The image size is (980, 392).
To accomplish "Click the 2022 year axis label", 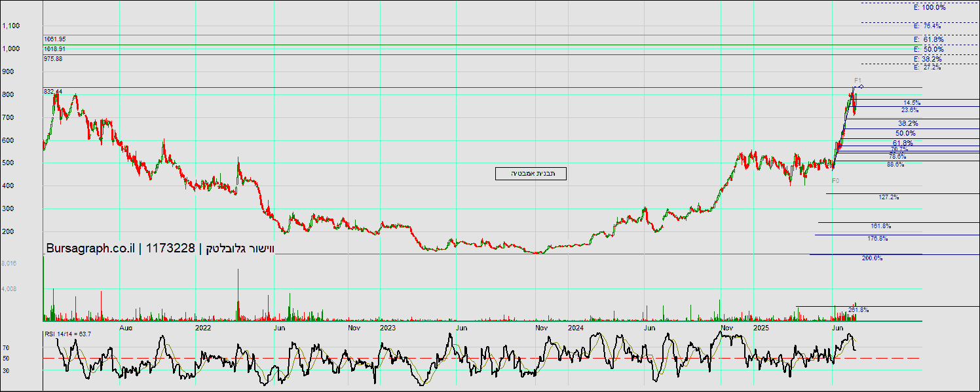I will pyautogui.click(x=202, y=326).
